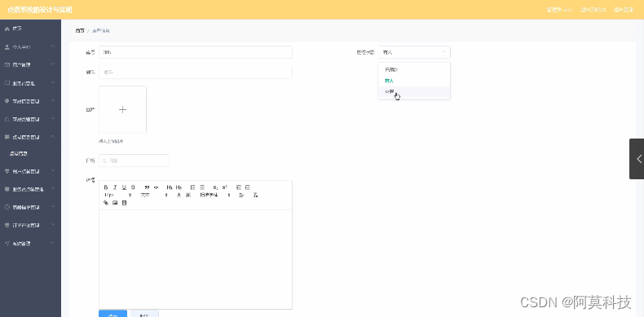Expand the 系统管理 sidebar menu
This screenshot has width=644, height=317.
click(30, 244)
